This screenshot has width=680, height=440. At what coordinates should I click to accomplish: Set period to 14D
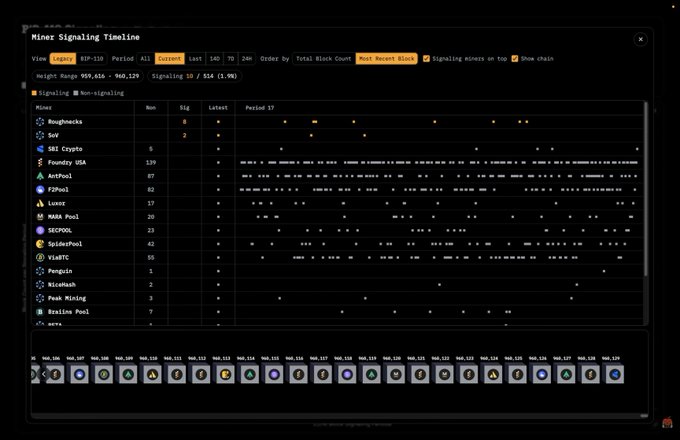pyautogui.click(x=215, y=59)
